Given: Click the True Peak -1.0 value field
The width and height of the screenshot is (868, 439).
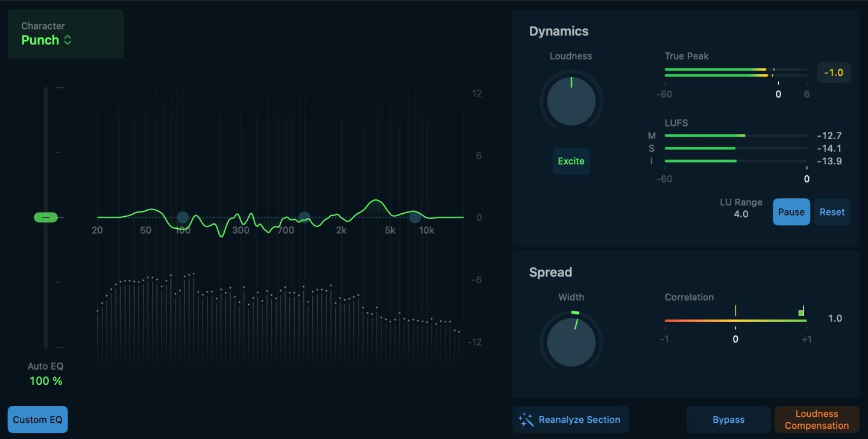Looking at the screenshot, I should tap(834, 73).
